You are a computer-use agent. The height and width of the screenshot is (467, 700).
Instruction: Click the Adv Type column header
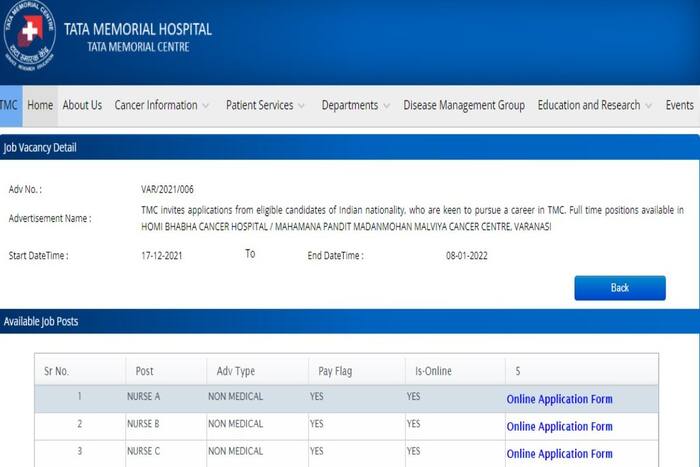point(236,371)
